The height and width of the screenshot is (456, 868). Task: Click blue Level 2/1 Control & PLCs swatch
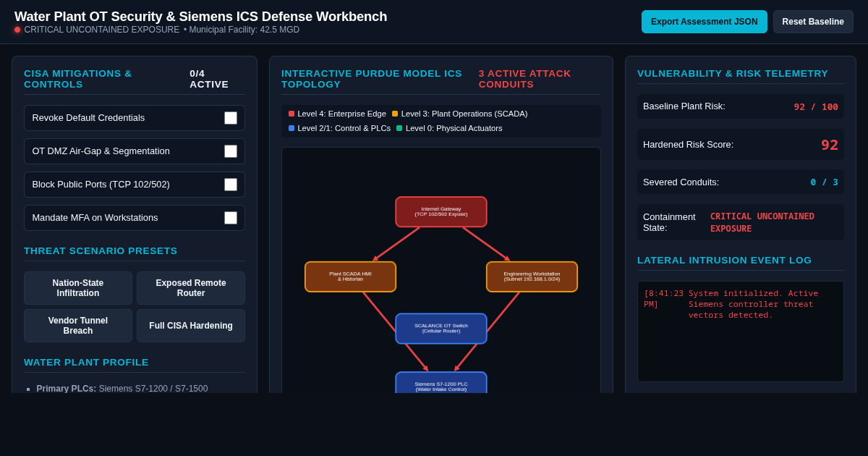292,128
